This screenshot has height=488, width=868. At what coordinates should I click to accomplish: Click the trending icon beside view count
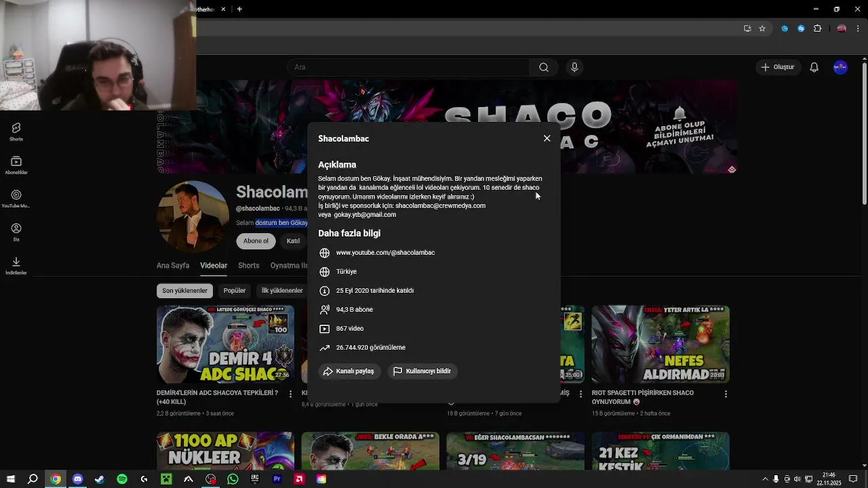point(325,348)
